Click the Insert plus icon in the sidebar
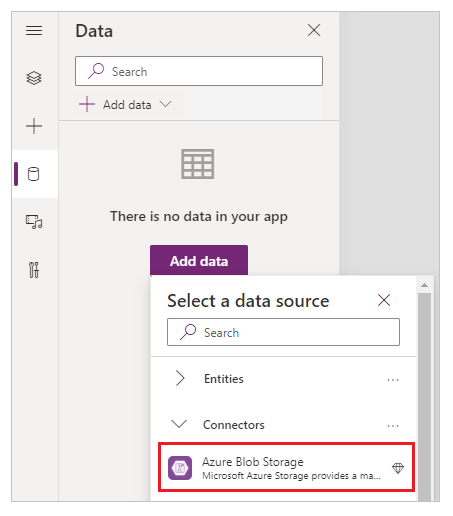Screen dimensions: 453x516 pos(34,126)
